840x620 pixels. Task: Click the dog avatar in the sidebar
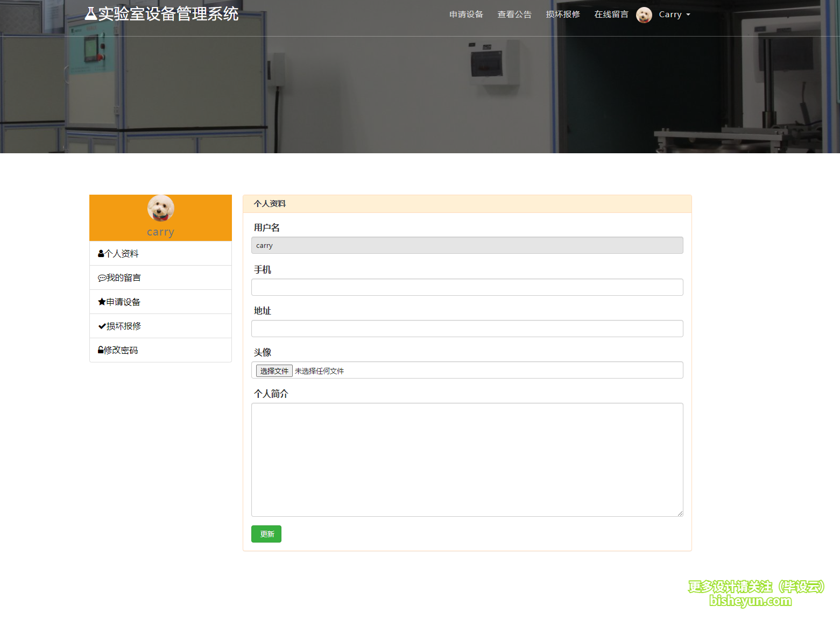tap(160, 208)
